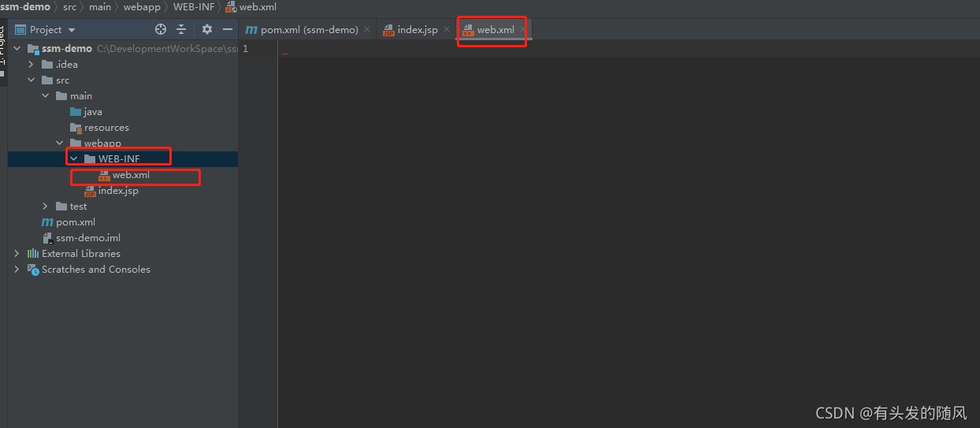
Task: Click src breadcrumb in navigation bar
Action: (70, 7)
